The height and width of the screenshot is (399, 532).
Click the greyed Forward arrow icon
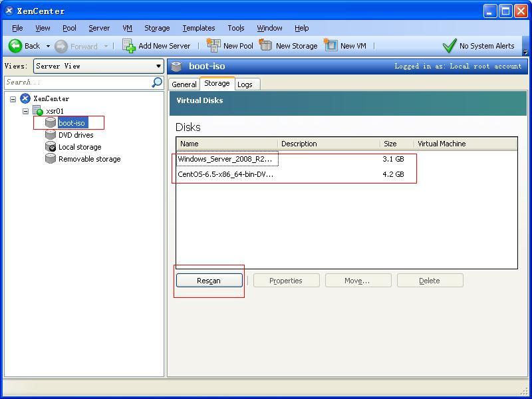pos(61,46)
